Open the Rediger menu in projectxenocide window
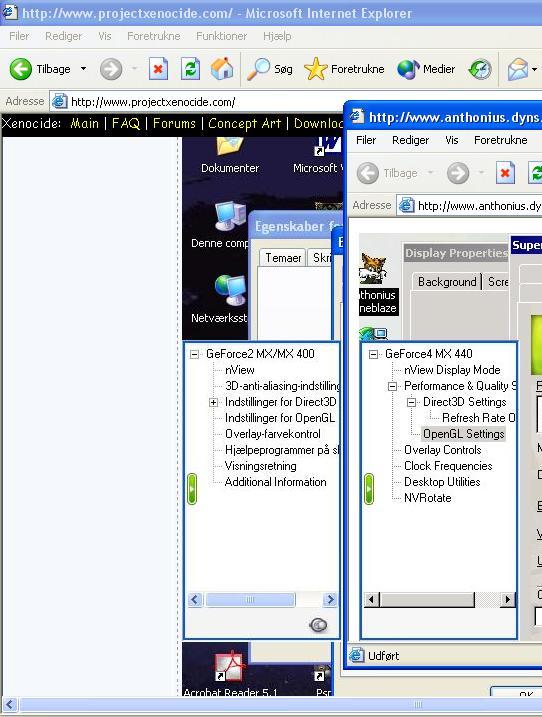 coord(63,36)
